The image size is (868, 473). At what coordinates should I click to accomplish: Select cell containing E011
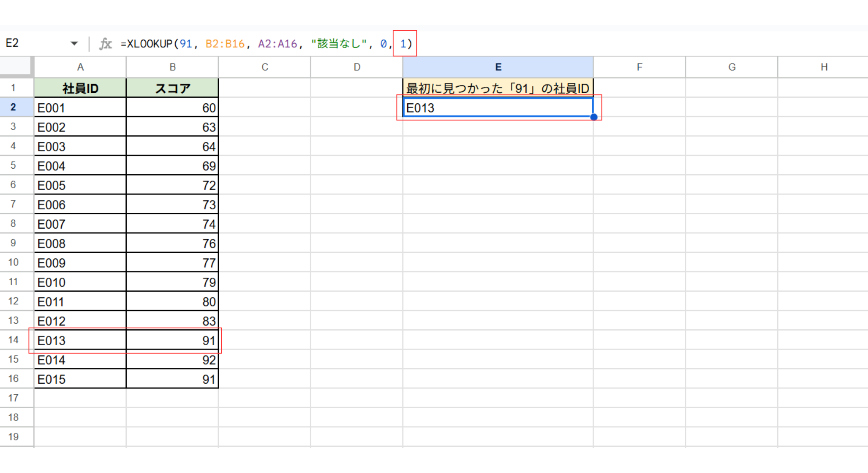tap(80, 302)
